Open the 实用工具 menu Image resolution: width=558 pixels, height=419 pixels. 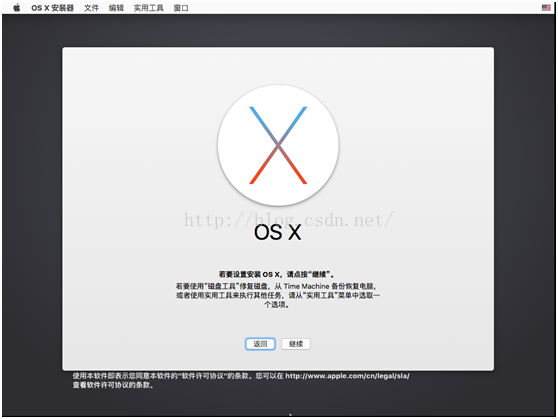pos(148,8)
